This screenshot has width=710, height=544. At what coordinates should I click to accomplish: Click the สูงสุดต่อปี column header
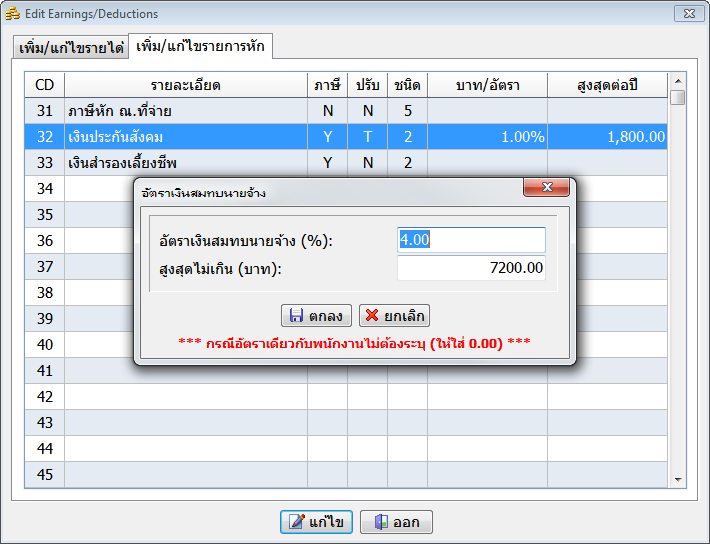607,85
